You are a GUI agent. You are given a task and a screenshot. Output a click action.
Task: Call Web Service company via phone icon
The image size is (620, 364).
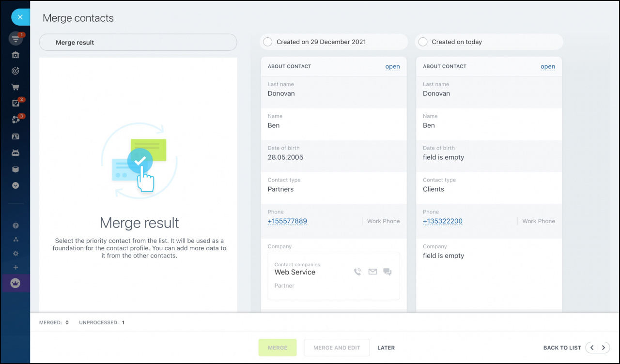pyautogui.click(x=357, y=272)
